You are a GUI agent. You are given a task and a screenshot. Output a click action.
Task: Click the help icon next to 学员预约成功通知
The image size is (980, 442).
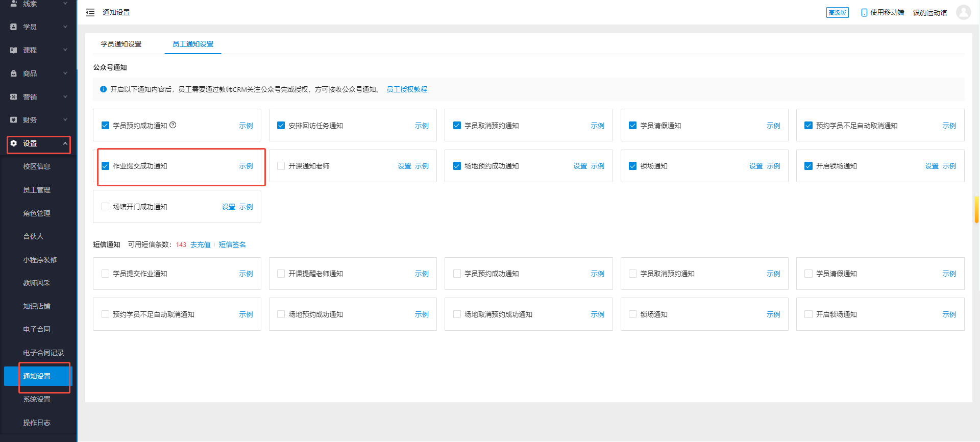(173, 125)
